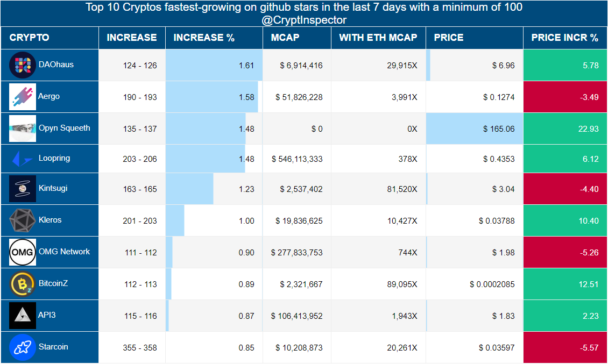608x364 pixels.
Task: Click the $ 0.1274 price value
Action: 499,97
